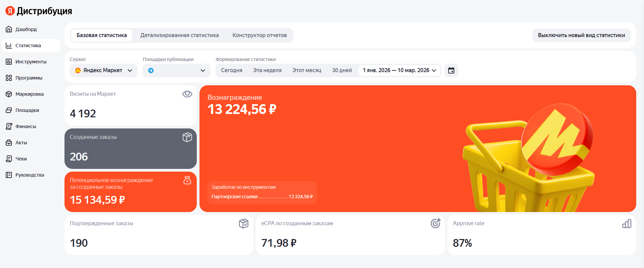The height and width of the screenshot is (268, 644).
Task: Switch to Базовая статистика tab
Action: tap(102, 35)
